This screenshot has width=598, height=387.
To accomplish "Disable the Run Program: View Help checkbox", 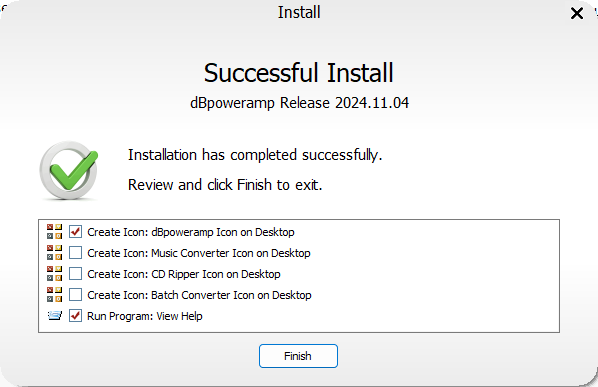I will tap(76, 316).
